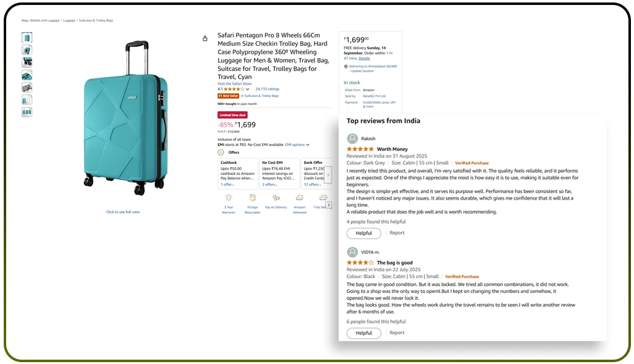This screenshot has width=634, height=364.
Task: Click the Offers percent badge icon
Action: pos(221,153)
